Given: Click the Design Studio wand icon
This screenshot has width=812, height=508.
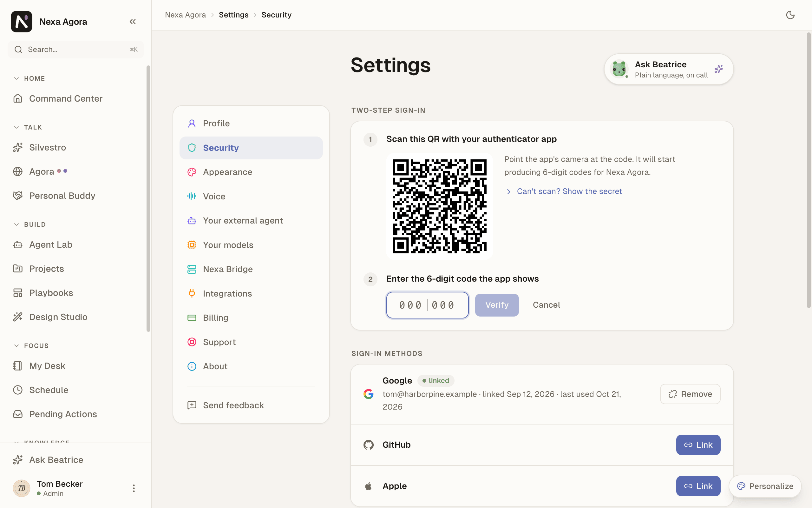Looking at the screenshot, I should [18, 317].
